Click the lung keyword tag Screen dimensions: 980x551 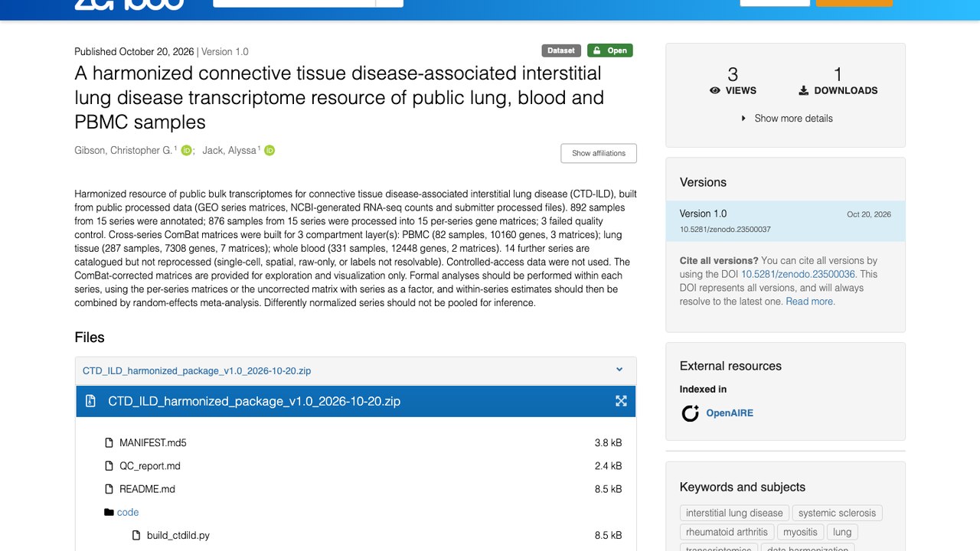coord(842,532)
